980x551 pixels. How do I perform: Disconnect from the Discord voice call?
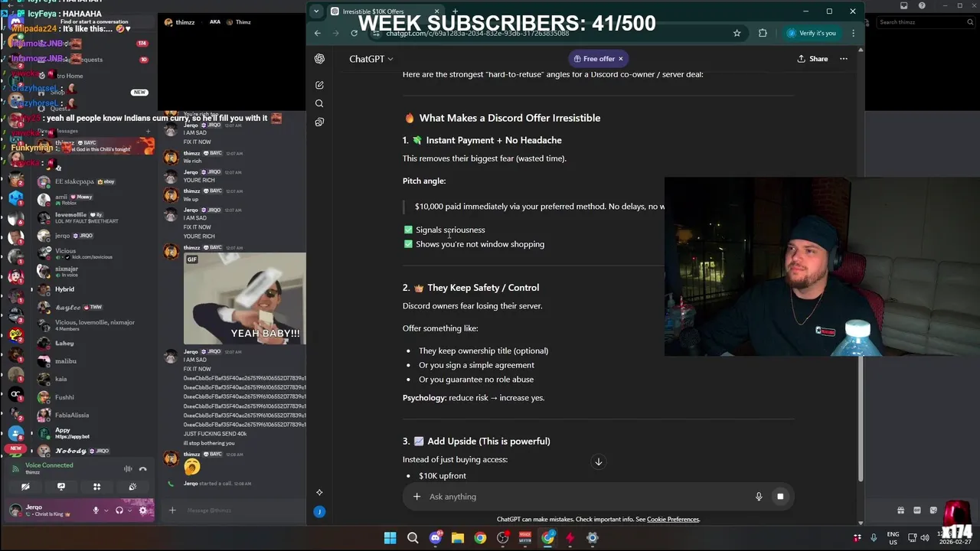click(143, 468)
